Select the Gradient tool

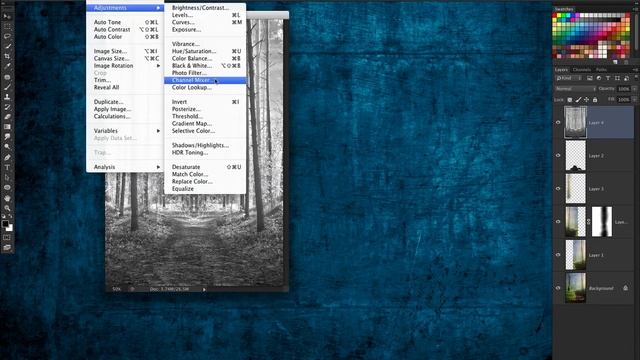coord(7,127)
